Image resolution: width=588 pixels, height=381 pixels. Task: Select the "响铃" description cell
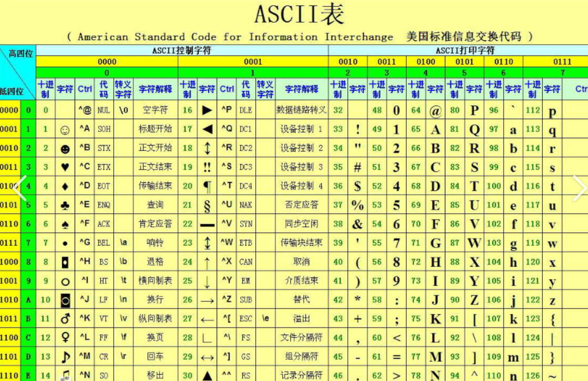click(x=155, y=243)
